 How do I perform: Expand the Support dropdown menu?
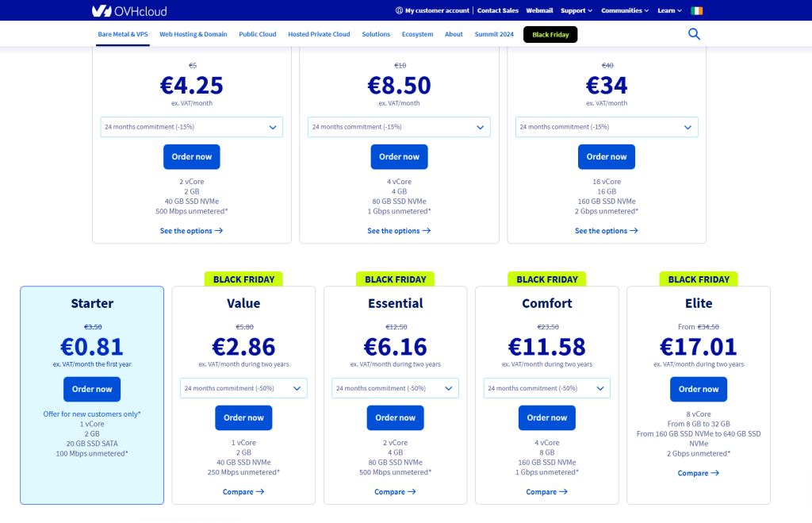pos(576,10)
